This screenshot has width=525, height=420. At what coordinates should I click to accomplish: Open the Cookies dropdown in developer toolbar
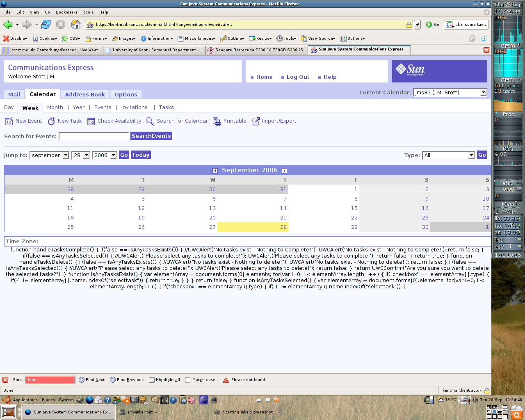click(45, 39)
